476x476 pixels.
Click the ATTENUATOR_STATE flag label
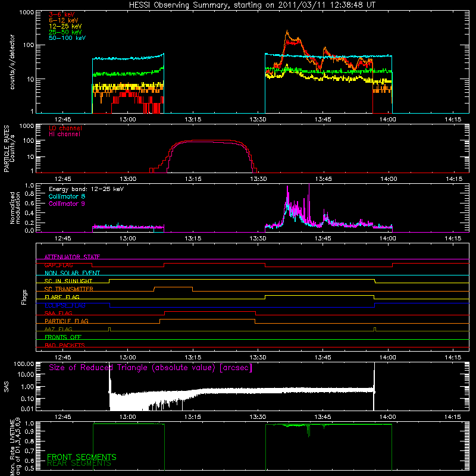click(72, 257)
